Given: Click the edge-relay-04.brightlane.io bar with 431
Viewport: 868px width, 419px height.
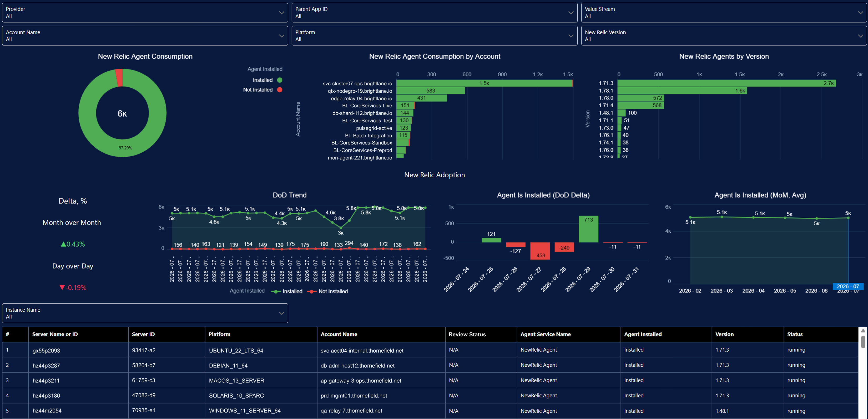Looking at the screenshot, I should coord(422,98).
